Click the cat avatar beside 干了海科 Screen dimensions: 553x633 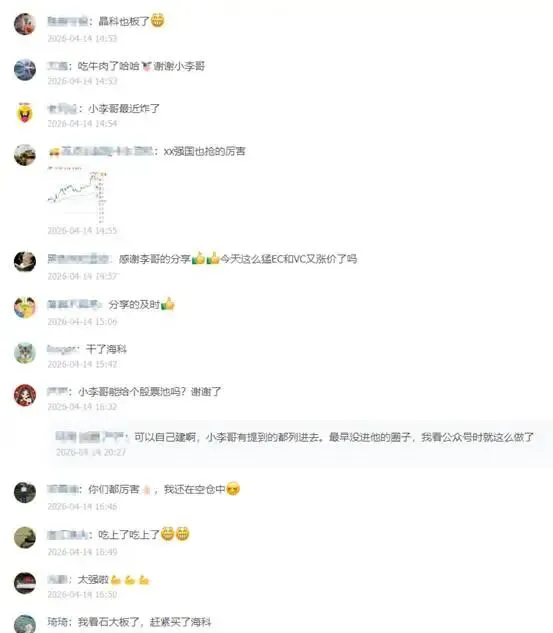pos(25,353)
